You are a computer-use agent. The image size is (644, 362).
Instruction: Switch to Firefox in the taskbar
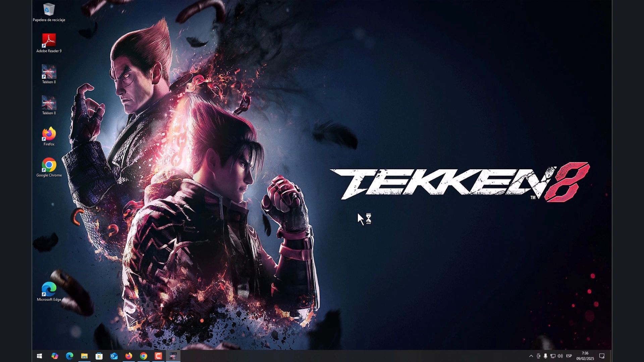[129, 356]
